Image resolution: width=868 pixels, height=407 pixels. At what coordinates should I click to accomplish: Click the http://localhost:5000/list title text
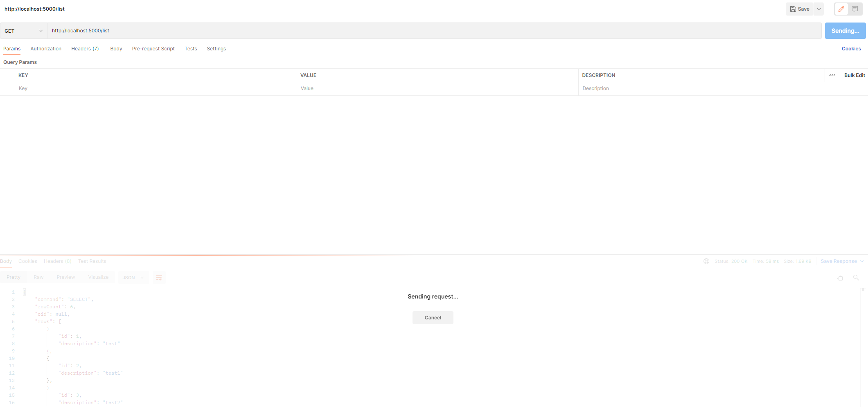(x=34, y=9)
